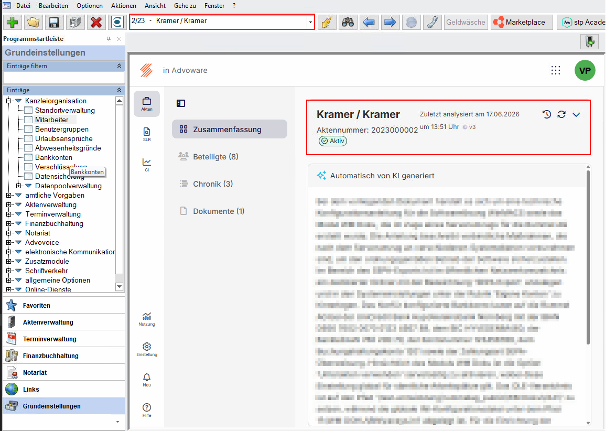Image resolution: width=606 pixels, height=432 pixels.
Task: Open the document search sidebar icon
Action: [147, 134]
